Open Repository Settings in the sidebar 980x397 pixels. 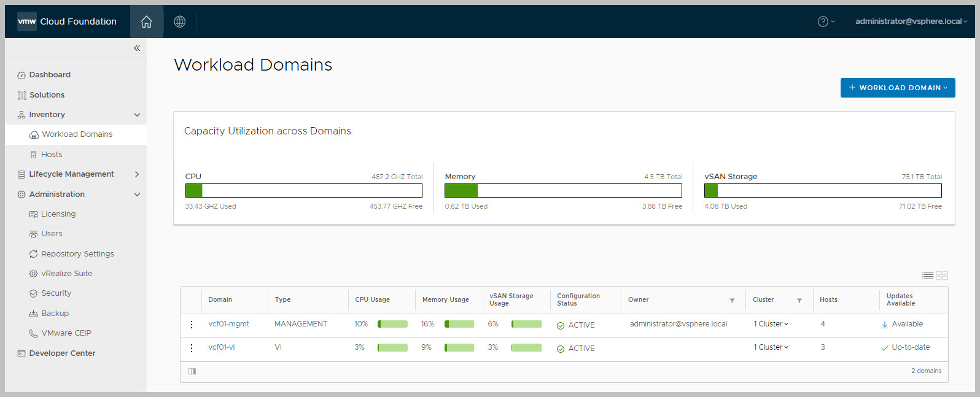click(x=77, y=254)
